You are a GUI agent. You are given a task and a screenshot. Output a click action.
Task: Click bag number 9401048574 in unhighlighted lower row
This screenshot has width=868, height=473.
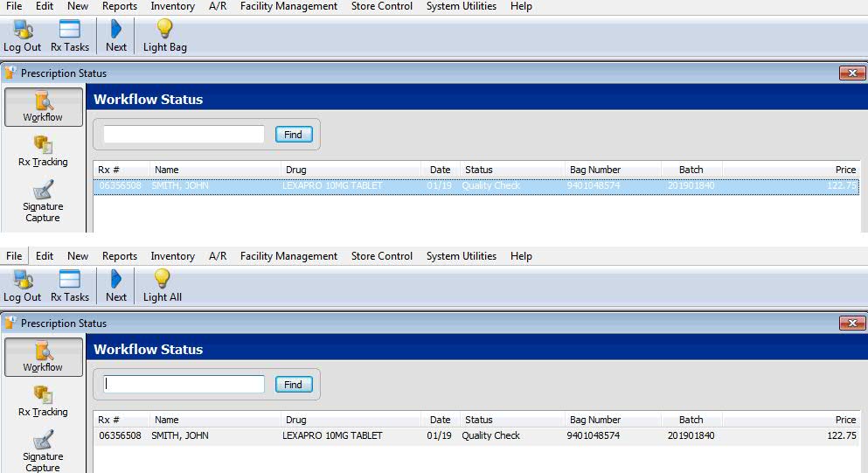[594, 436]
